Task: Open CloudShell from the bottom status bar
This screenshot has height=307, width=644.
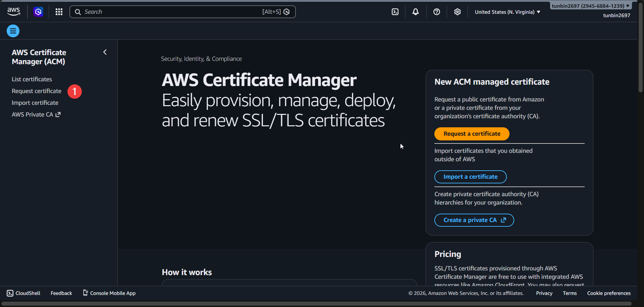Action: (23, 293)
